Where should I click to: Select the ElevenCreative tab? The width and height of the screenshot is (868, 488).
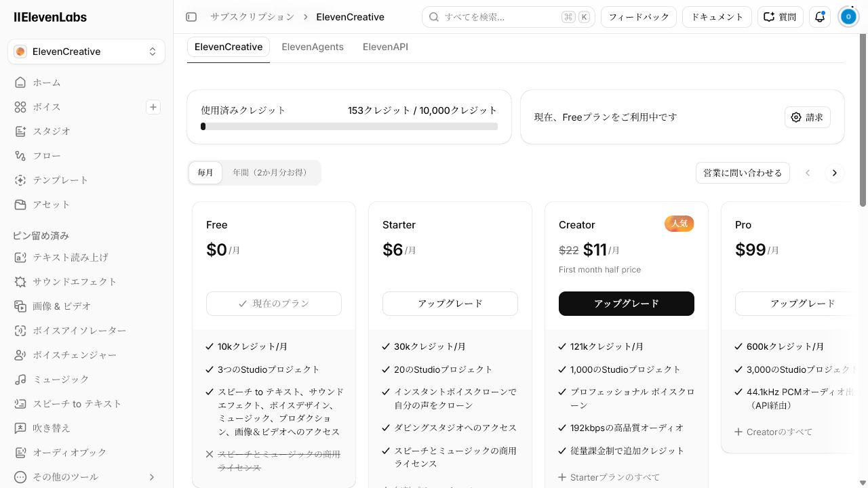(229, 47)
